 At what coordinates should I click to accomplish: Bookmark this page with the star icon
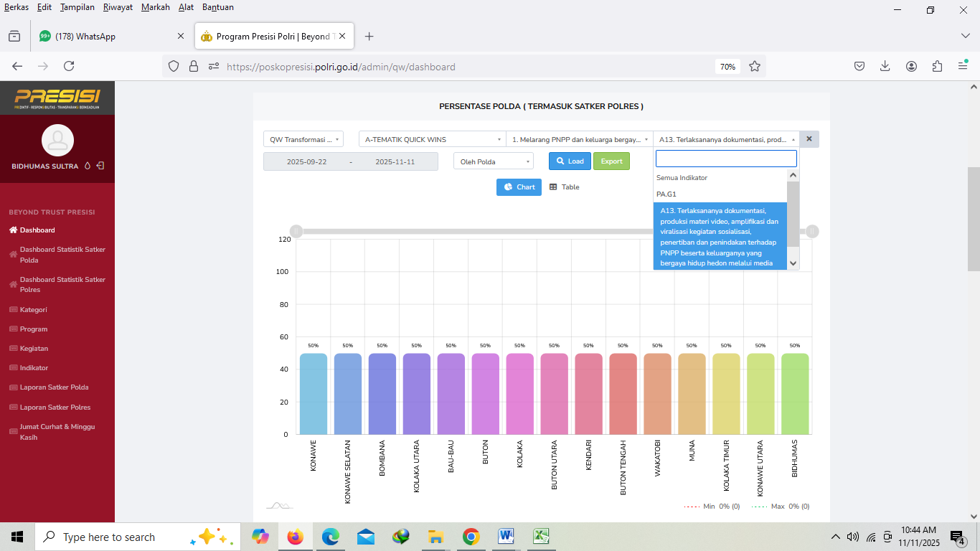pyautogui.click(x=755, y=66)
